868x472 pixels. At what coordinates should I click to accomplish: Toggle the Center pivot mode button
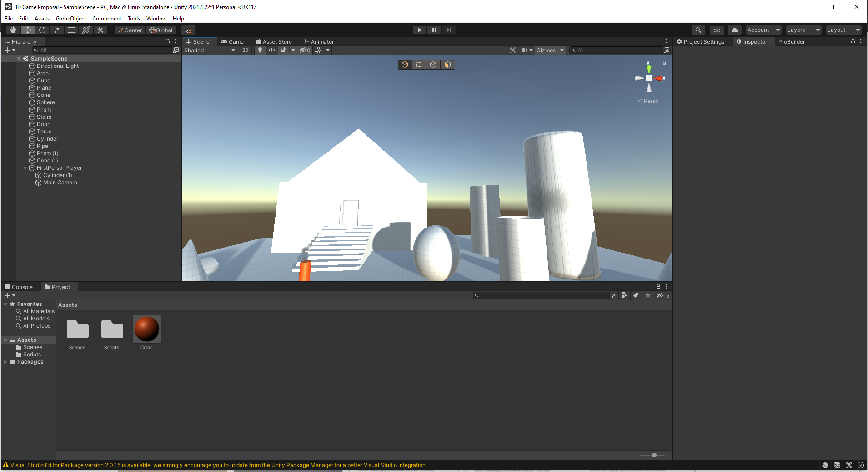click(130, 30)
